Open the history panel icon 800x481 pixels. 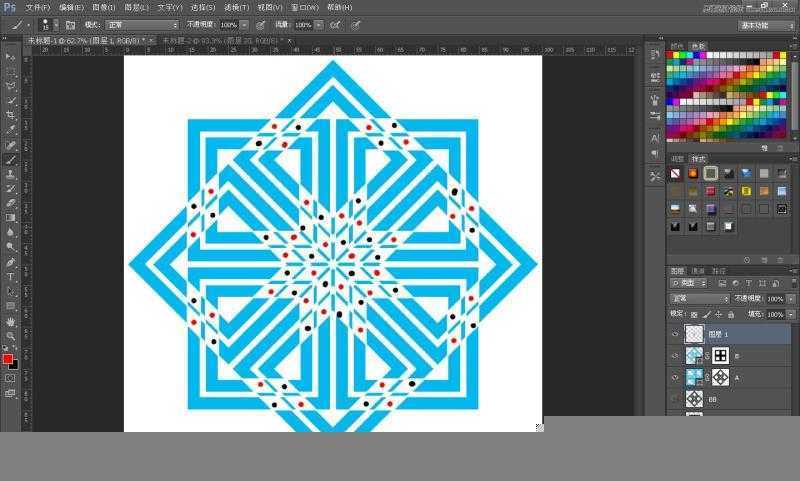(x=655, y=55)
